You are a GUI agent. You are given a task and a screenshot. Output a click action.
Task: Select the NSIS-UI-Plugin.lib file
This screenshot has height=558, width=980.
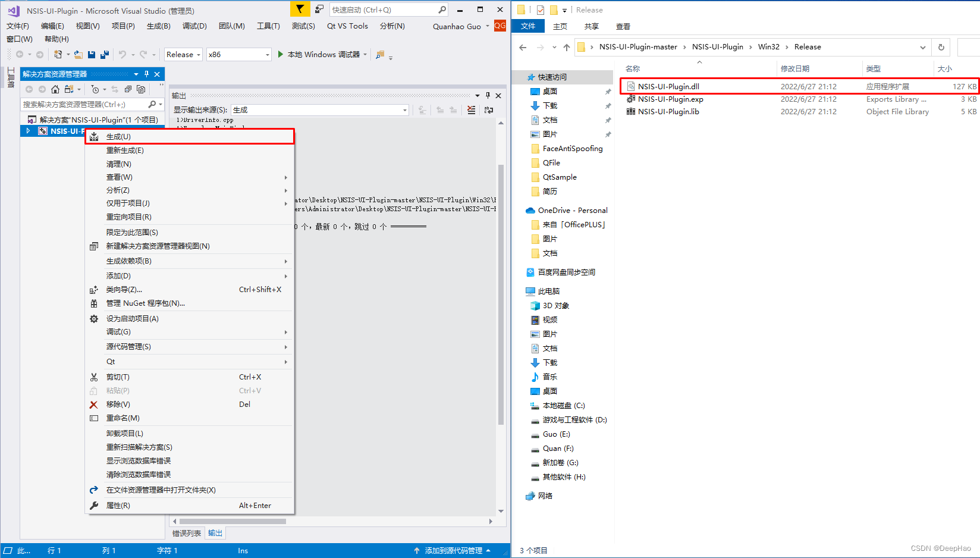[x=799, y=111]
